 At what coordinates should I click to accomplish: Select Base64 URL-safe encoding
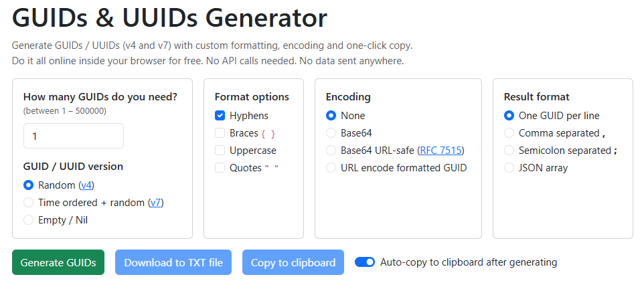331,151
